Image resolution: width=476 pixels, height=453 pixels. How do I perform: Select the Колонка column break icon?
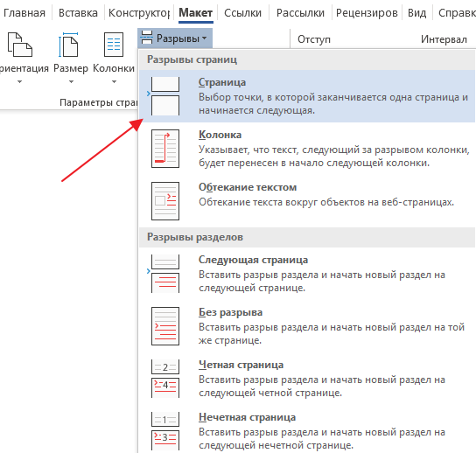165,149
